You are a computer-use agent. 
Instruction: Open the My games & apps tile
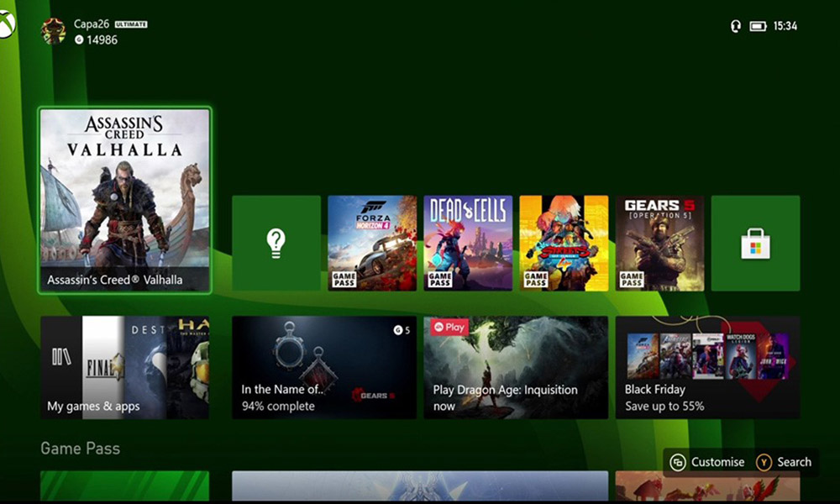click(x=125, y=367)
